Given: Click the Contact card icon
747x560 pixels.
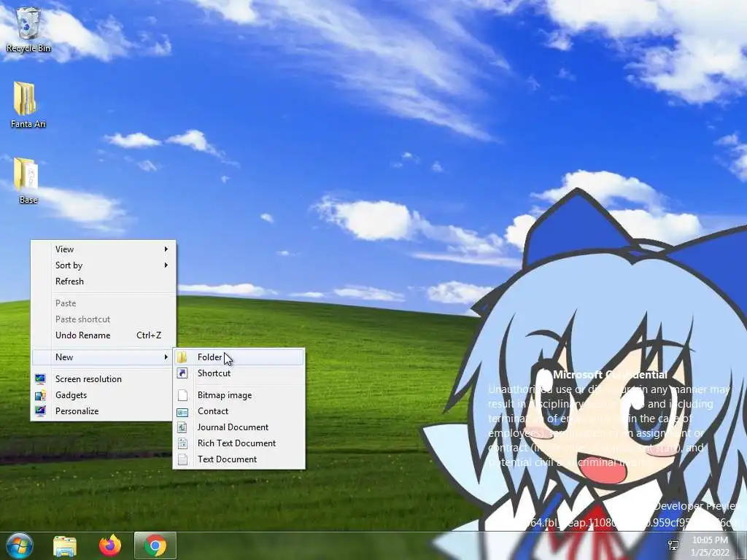Looking at the screenshot, I should coord(182,411).
